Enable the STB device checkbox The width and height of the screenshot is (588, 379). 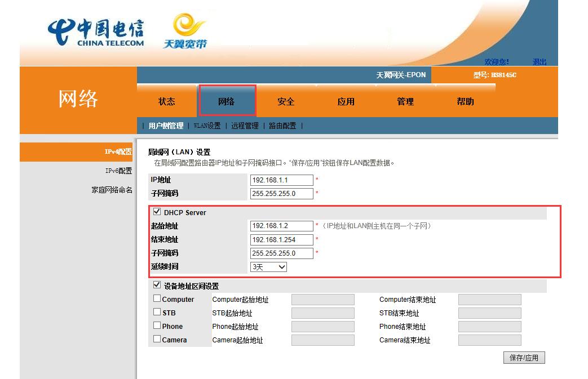tap(157, 312)
